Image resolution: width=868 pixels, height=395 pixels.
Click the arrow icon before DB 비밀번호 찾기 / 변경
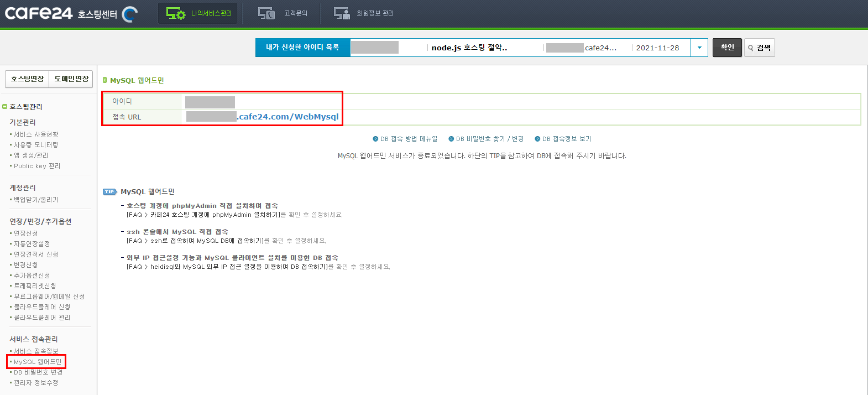click(x=451, y=139)
